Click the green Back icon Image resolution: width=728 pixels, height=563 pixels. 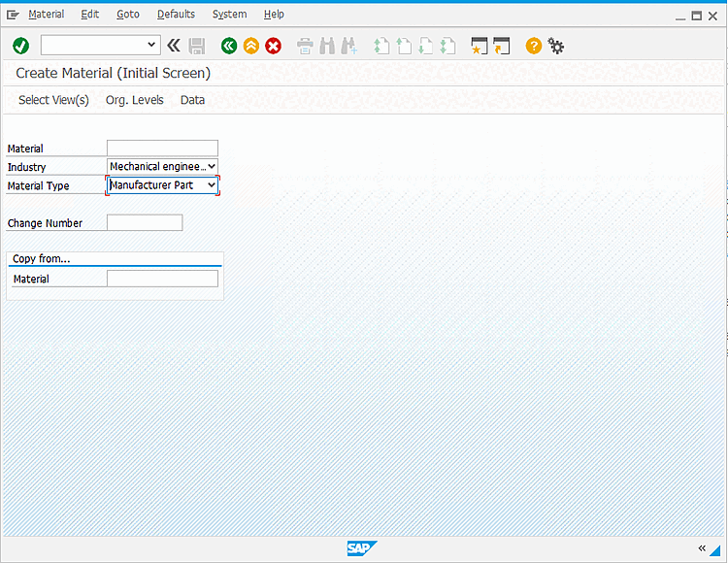[x=229, y=46]
